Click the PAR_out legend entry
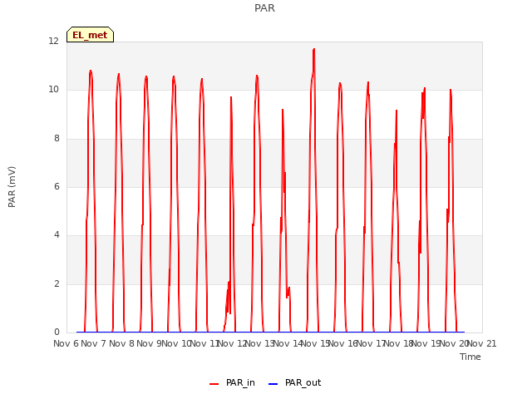532x399 pixels. tap(294, 382)
